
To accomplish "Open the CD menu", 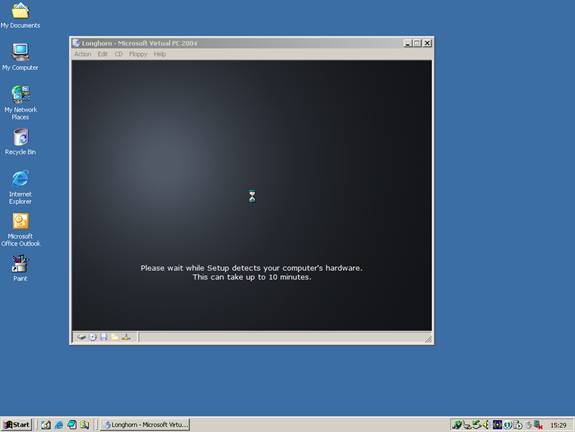I will click(118, 54).
